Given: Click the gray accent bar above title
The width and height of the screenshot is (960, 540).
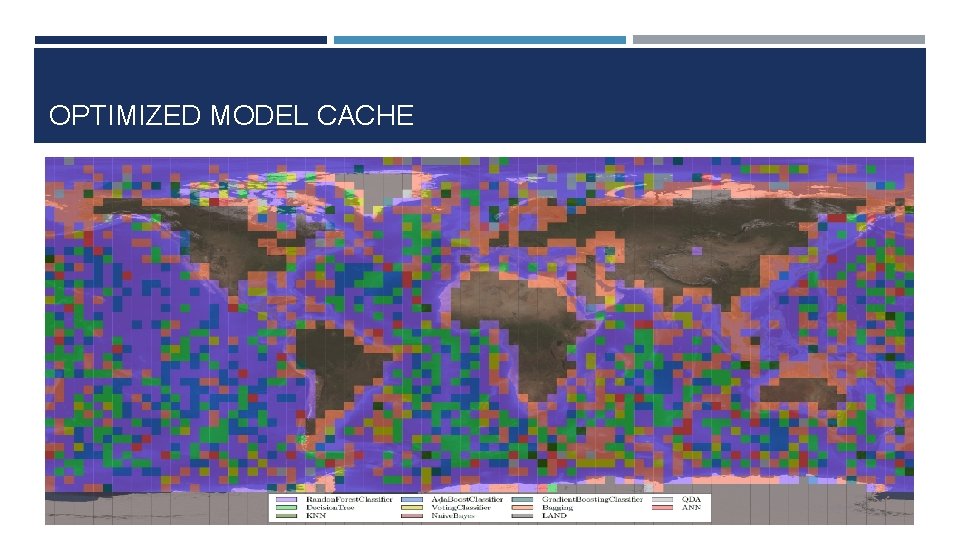Looking at the screenshot, I should click(x=779, y=40).
